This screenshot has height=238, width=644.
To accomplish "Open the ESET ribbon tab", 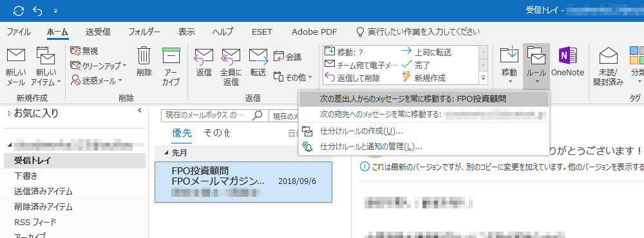I will 262,32.
